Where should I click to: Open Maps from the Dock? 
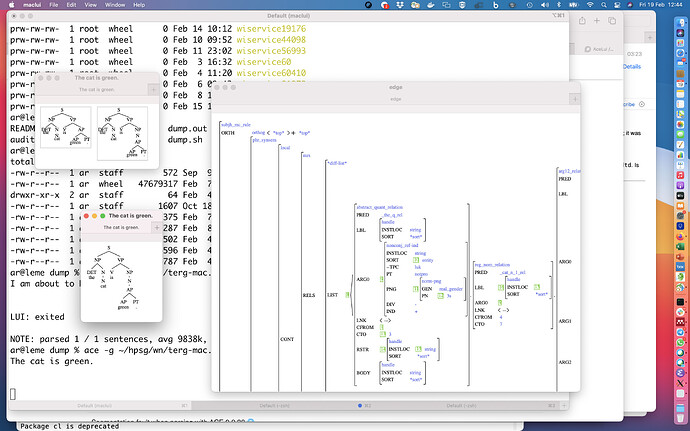[680, 114]
